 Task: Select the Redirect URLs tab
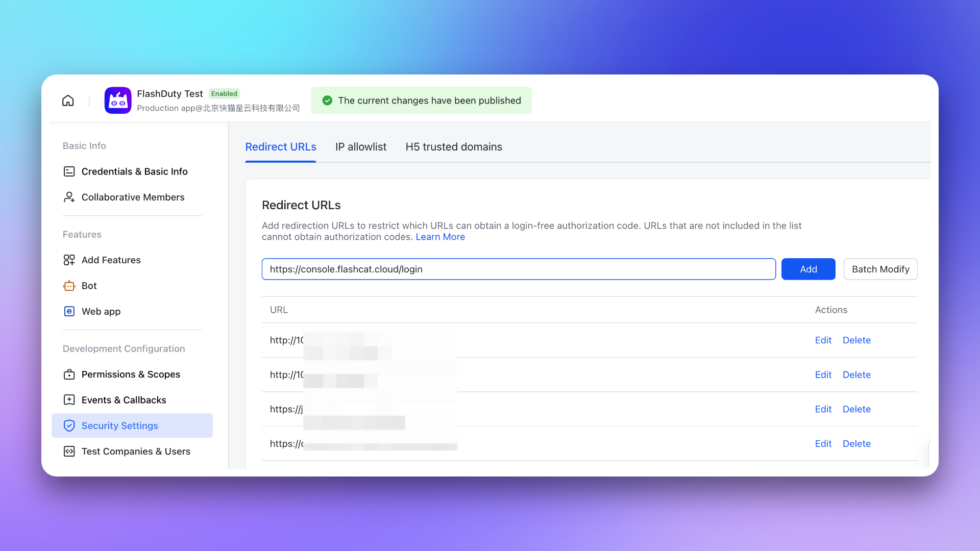[281, 147]
